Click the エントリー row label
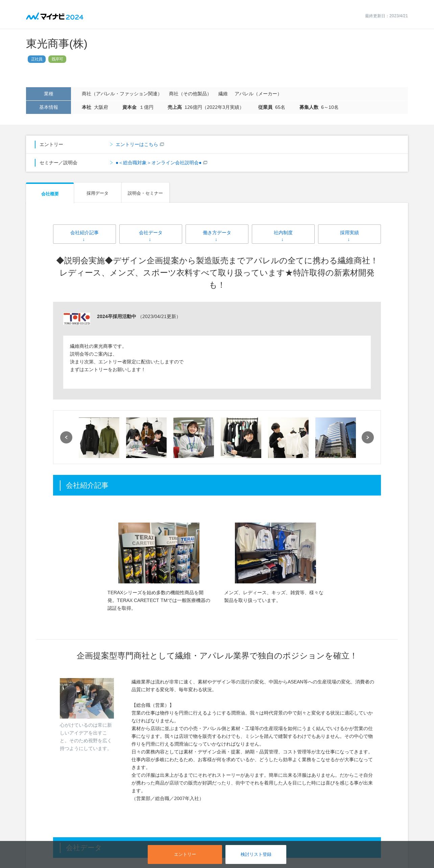Image resolution: width=434 pixels, height=868 pixels. (51, 144)
